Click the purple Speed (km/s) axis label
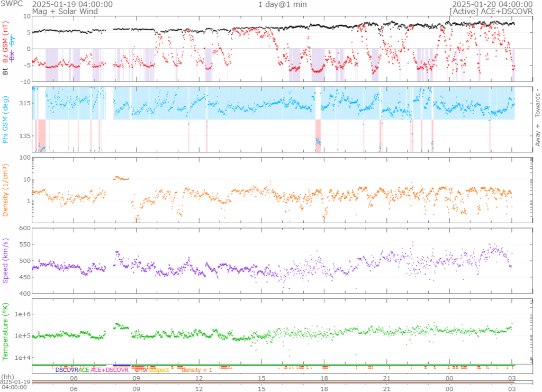 (6, 261)
